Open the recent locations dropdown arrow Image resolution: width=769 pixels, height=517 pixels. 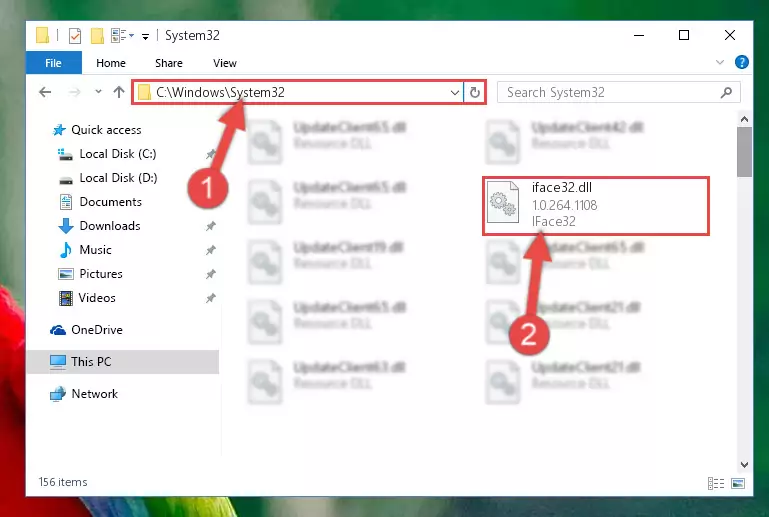coord(98,92)
